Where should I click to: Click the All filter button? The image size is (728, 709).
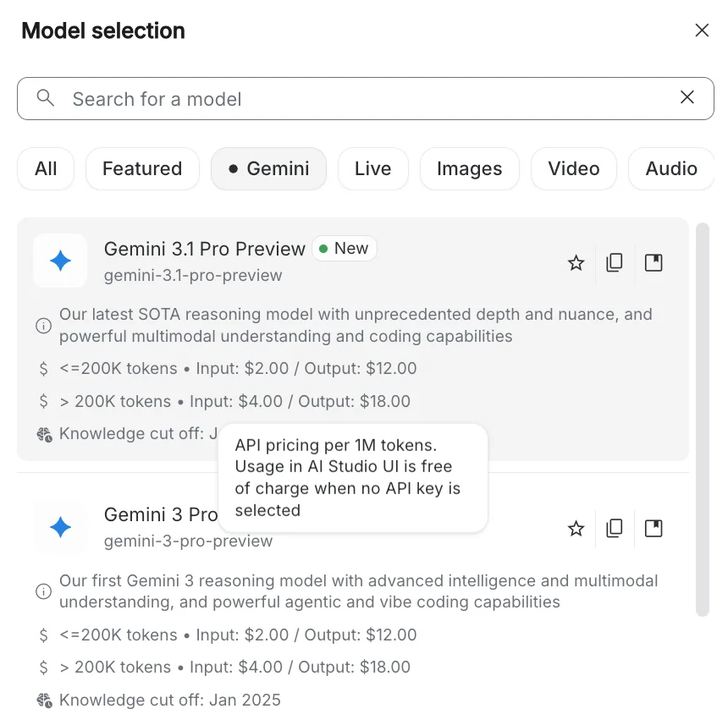pos(46,168)
